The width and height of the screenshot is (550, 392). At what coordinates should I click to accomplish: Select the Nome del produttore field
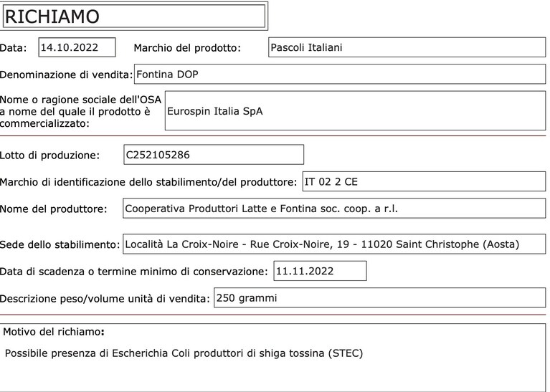(334, 209)
